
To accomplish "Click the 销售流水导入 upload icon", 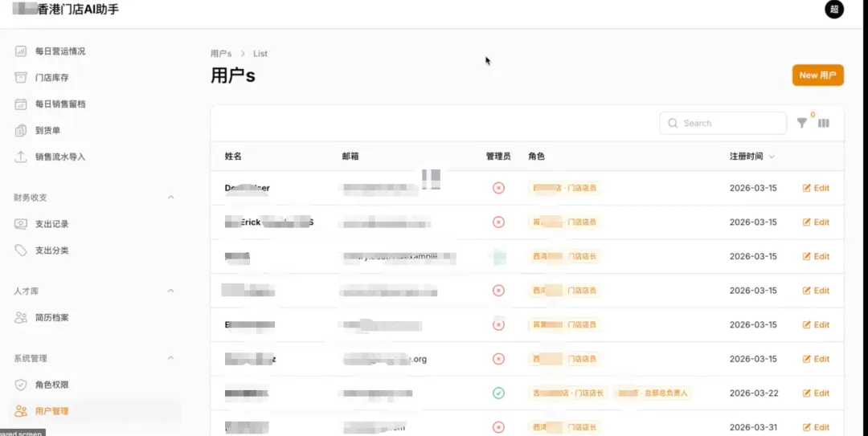I will tap(21, 157).
